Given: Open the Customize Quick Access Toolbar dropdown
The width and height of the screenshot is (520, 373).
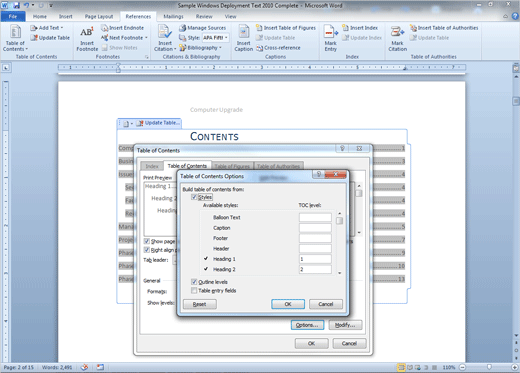Looking at the screenshot, I should [x=51, y=6].
